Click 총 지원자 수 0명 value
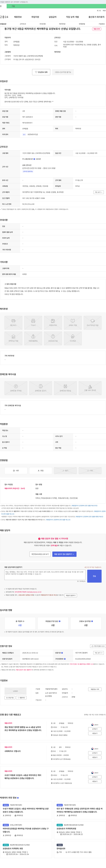The height and width of the screenshot is (868, 106). tap(20, 625)
